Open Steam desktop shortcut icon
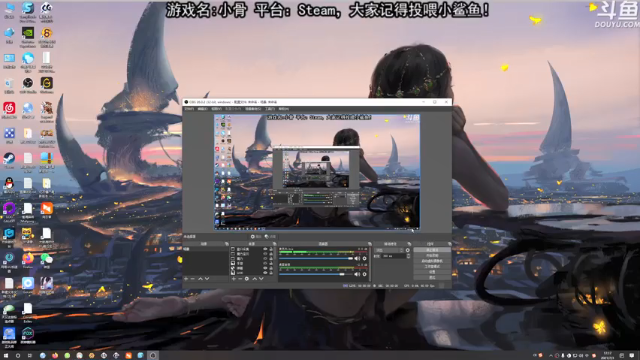This screenshot has height=360, width=640. [x=9, y=158]
